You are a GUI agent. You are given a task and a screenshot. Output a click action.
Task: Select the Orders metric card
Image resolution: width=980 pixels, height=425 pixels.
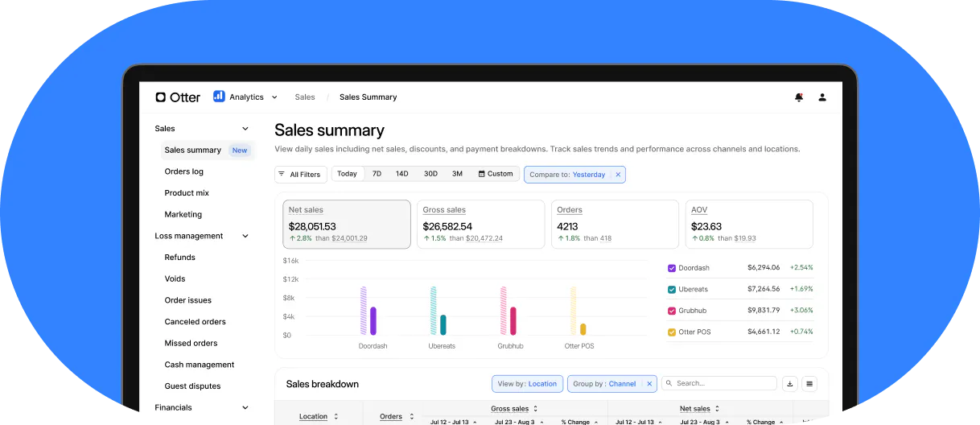(x=615, y=224)
